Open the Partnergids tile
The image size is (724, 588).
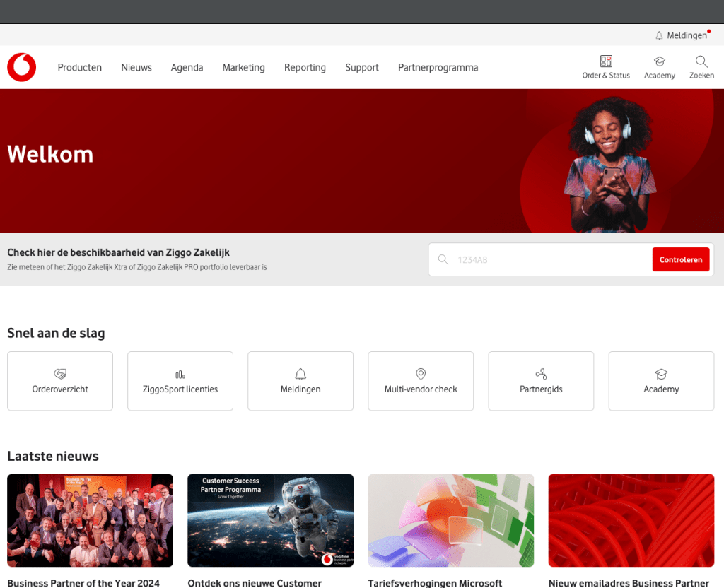click(x=541, y=381)
